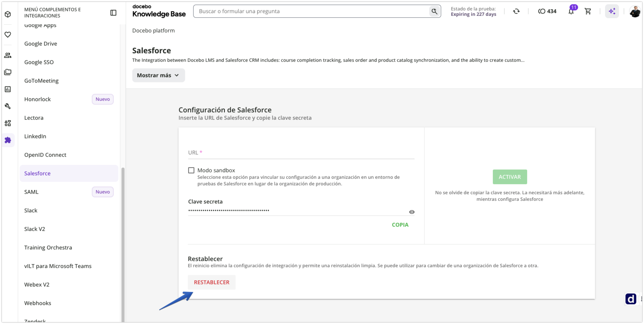Open the reports chart icon

point(8,89)
